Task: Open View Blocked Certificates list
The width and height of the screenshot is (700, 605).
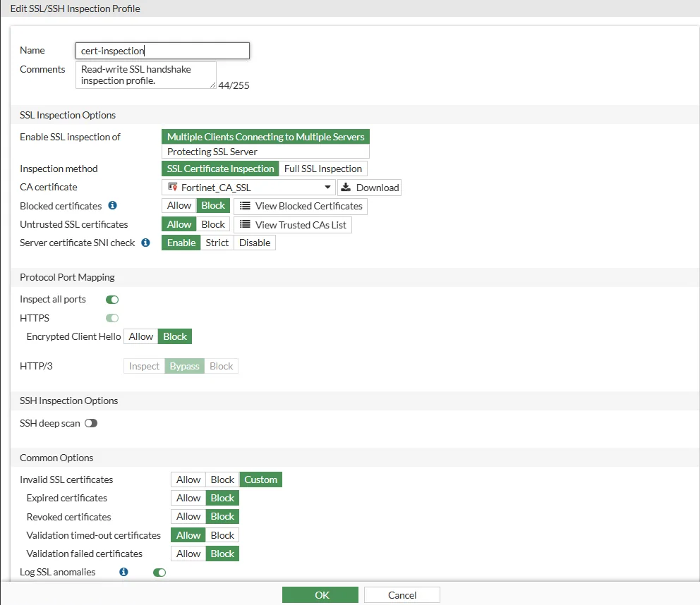Action: tap(301, 206)
